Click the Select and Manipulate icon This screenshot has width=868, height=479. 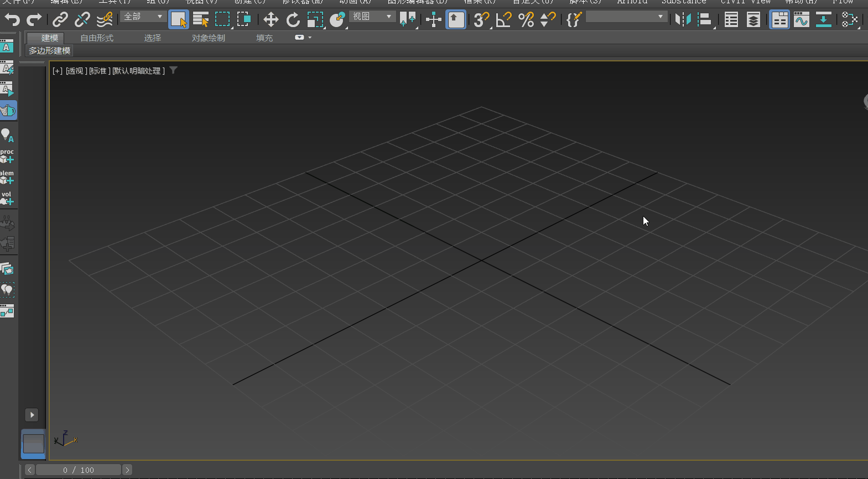[x=434, y=20]
